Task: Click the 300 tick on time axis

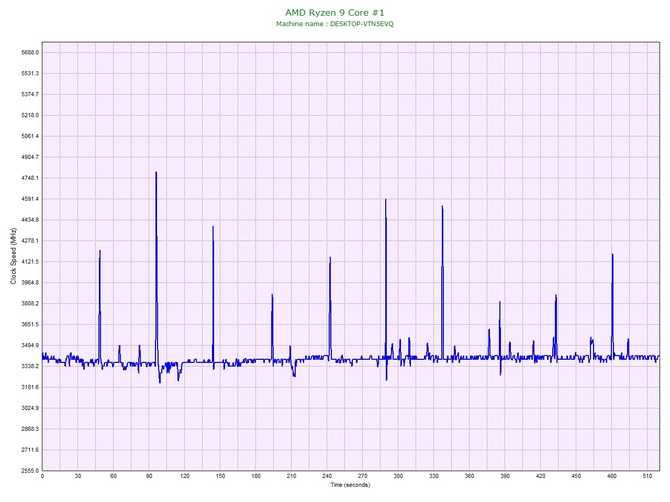Action: (398, 476)
